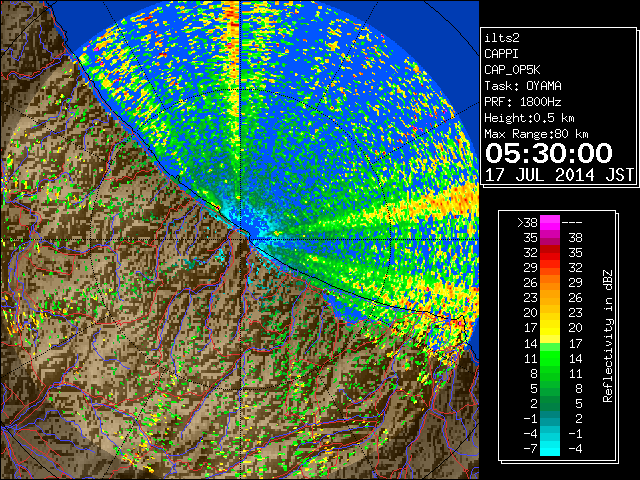640x480 pixels.
Task: Click the 'CAPPI' product label
Action: point(501,54)
